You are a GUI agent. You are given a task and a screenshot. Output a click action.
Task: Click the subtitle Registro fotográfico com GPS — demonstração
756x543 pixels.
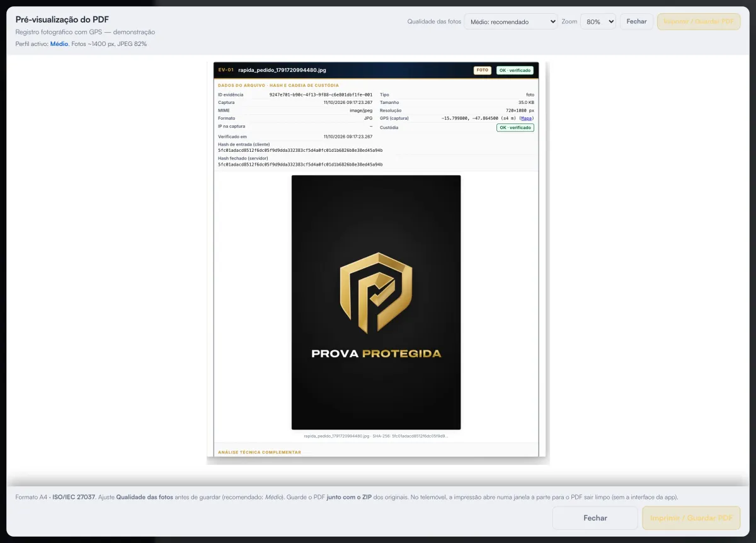tap(85, 32)
